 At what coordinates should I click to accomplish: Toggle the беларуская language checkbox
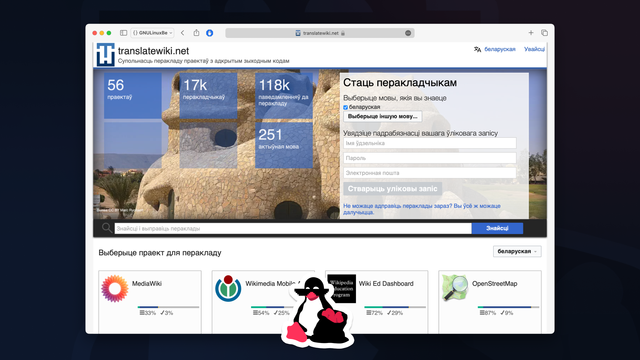(345, 107)
